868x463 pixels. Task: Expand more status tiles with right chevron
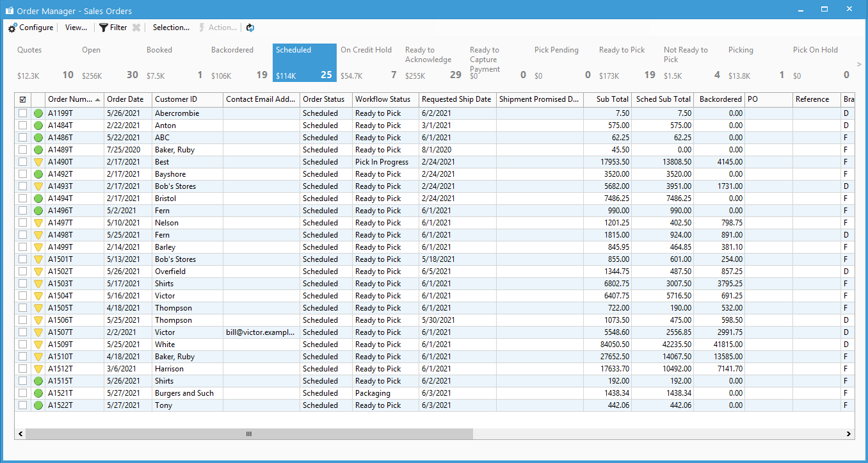(859, 64)
